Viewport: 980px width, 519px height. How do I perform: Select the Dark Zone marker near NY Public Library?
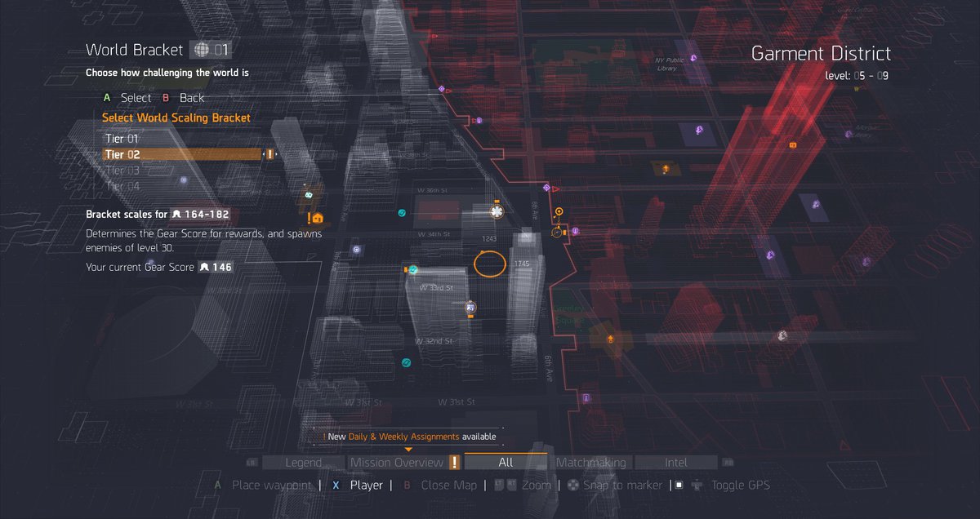click(693, 58)
